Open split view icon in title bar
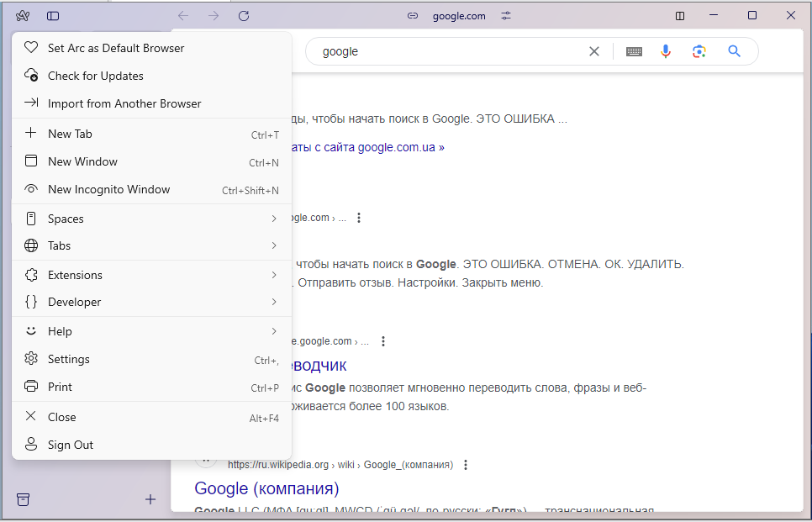The height and width of the screenshot is (522, 812). point(680,16)
